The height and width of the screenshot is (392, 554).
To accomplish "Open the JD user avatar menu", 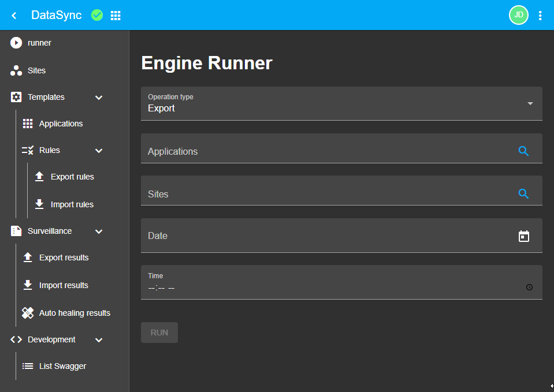I will coord(518,15).
